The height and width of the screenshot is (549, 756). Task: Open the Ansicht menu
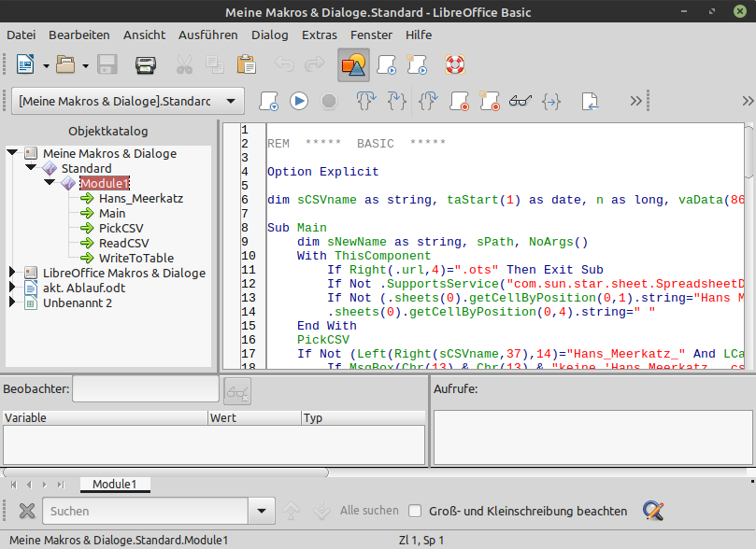tap(144, 35)
